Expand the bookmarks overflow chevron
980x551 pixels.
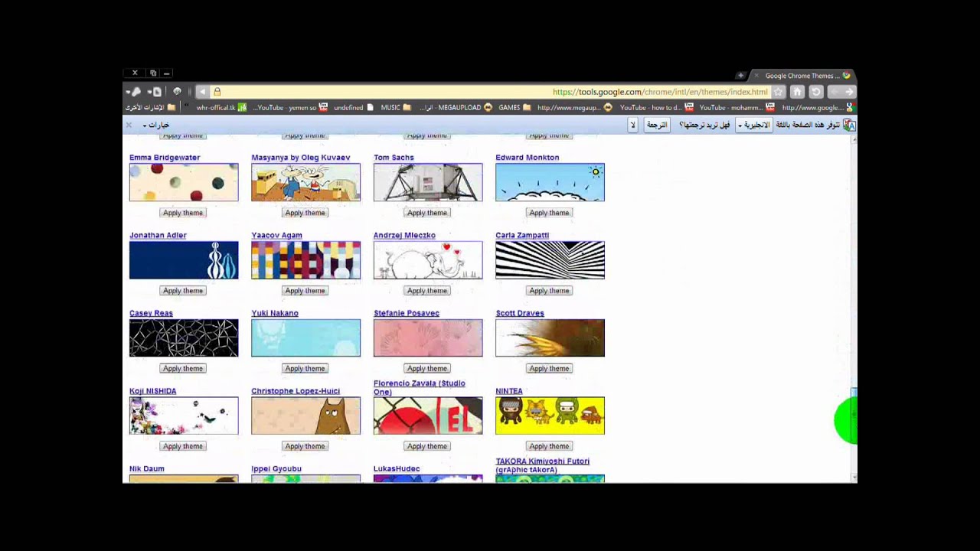tap(186, 106)
